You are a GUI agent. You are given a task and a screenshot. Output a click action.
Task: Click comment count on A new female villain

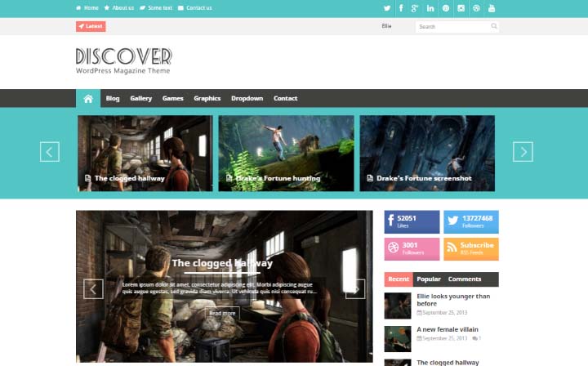tap(476, 338)
